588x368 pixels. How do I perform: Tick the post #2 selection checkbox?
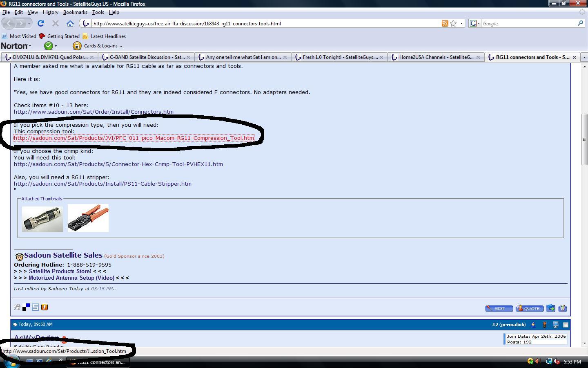[x=566, y=325]
